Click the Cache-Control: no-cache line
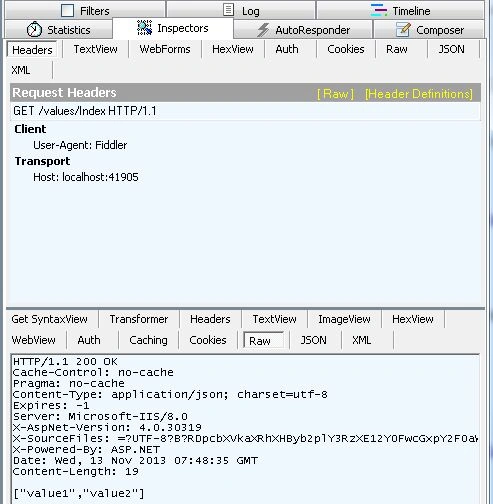 pos(93,373)
